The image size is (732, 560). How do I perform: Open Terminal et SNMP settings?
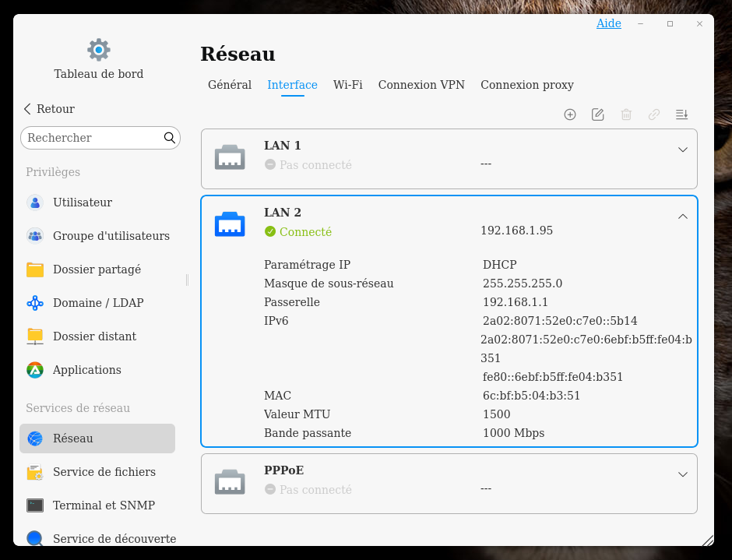point(104,505)
